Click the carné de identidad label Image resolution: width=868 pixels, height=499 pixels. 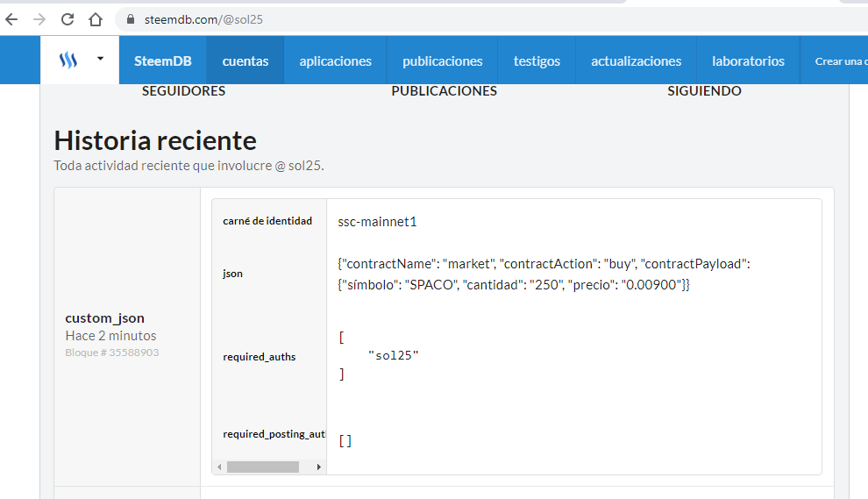(x=267, y=221)
